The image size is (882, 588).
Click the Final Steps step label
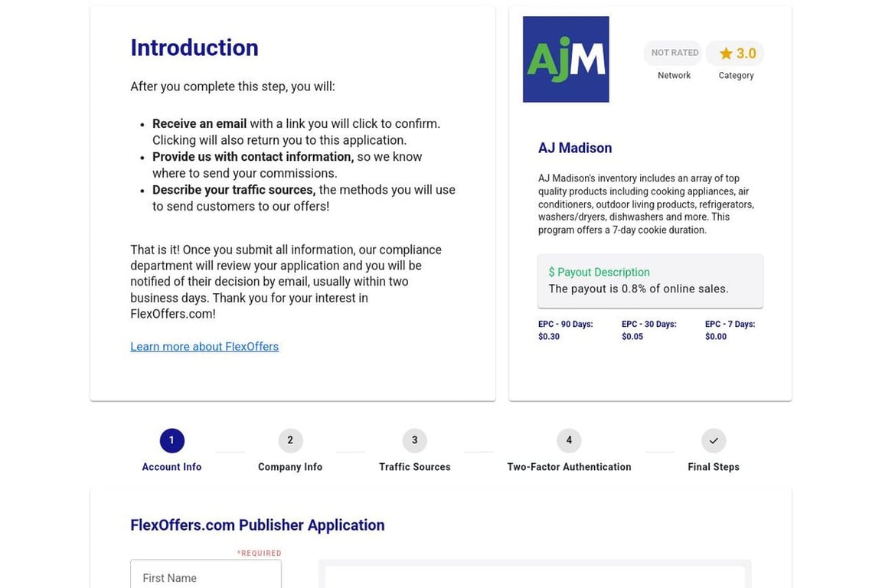click(x=714, y=467)
